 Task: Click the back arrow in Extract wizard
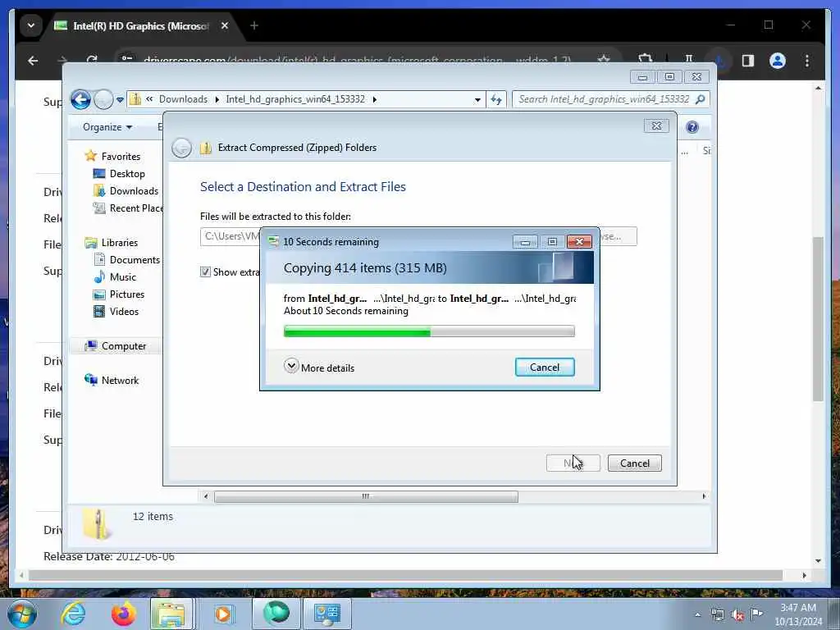(181, 148)
